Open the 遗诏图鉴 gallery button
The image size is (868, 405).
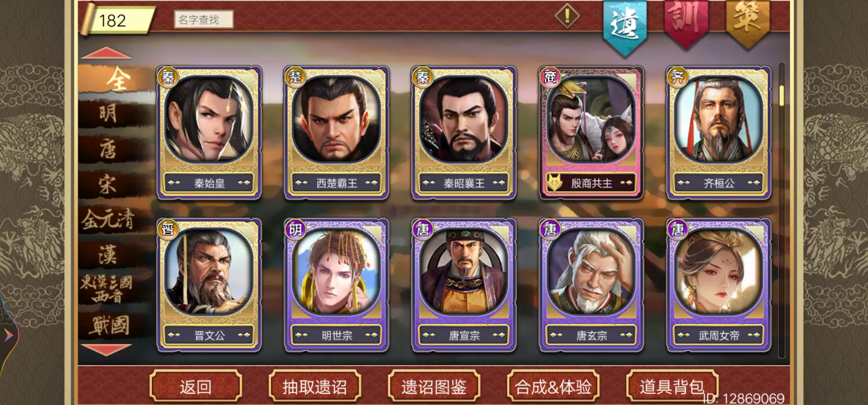(x=434, y=386)
